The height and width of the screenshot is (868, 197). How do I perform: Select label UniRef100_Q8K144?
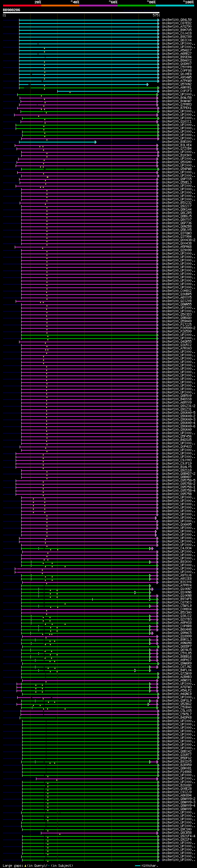[x=177, y=210]
